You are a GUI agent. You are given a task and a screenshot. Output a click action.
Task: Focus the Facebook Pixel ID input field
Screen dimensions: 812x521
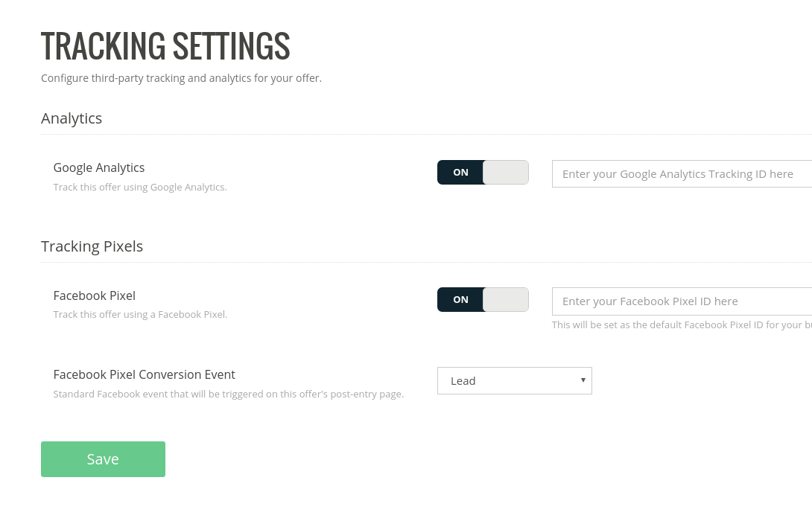[682, 301]
